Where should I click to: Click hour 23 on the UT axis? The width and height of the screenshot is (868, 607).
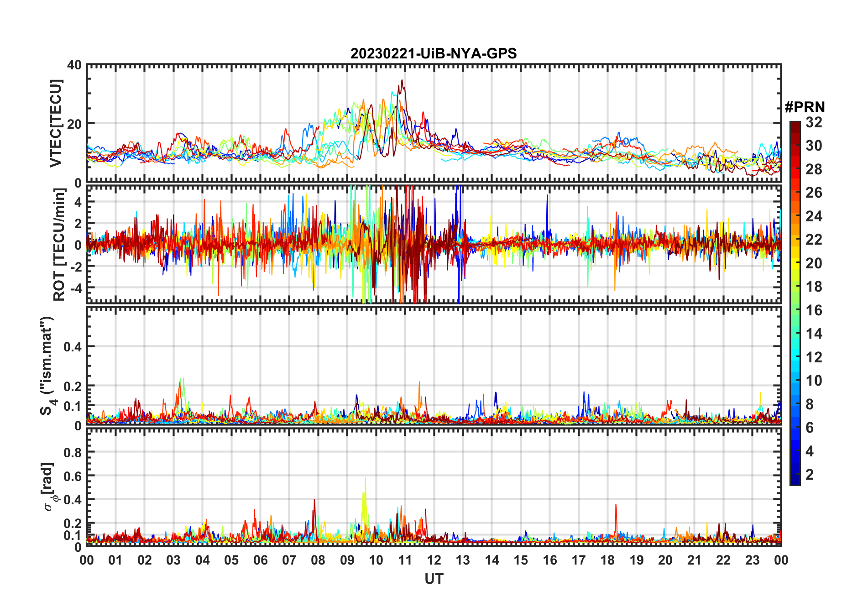(x=752, y=560)
